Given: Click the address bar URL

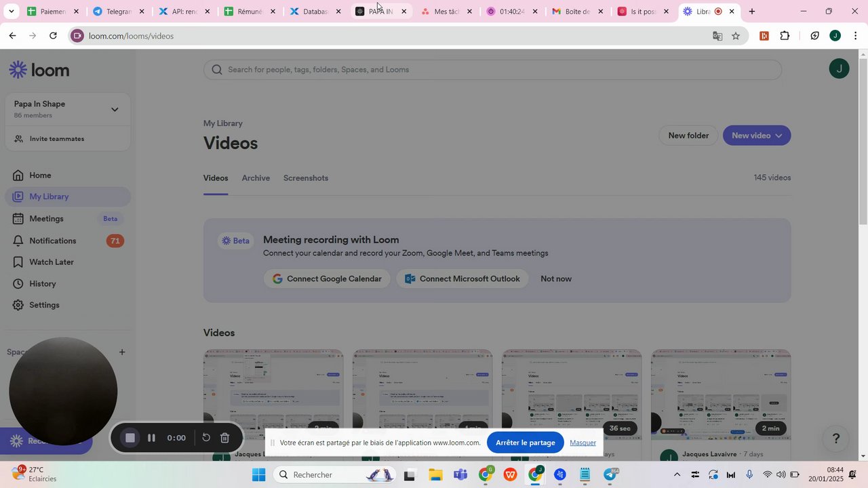Looking at the screenshot, I should click(131, 36).
